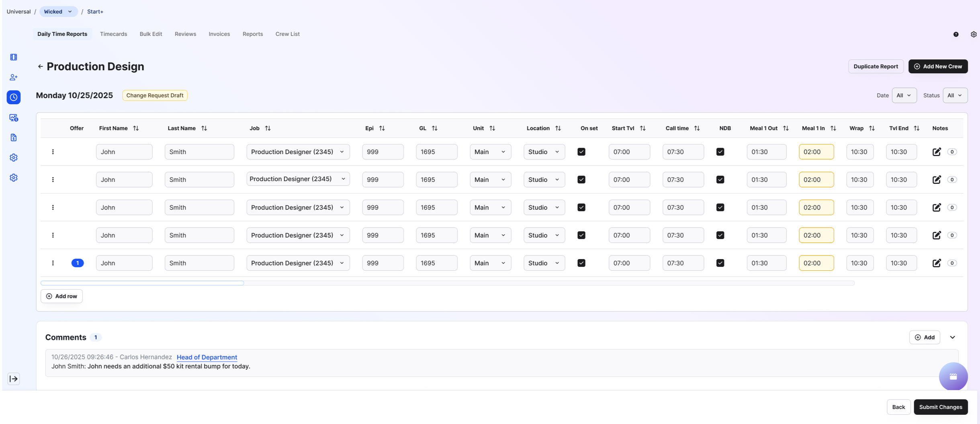Open the Unit dropdown on second row

[x=490, y=179]
